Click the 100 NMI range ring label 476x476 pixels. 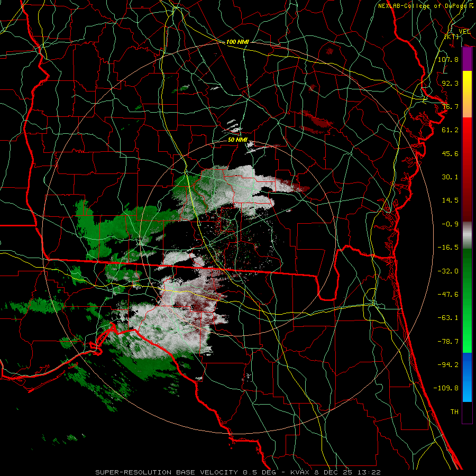tap(237, 42)
